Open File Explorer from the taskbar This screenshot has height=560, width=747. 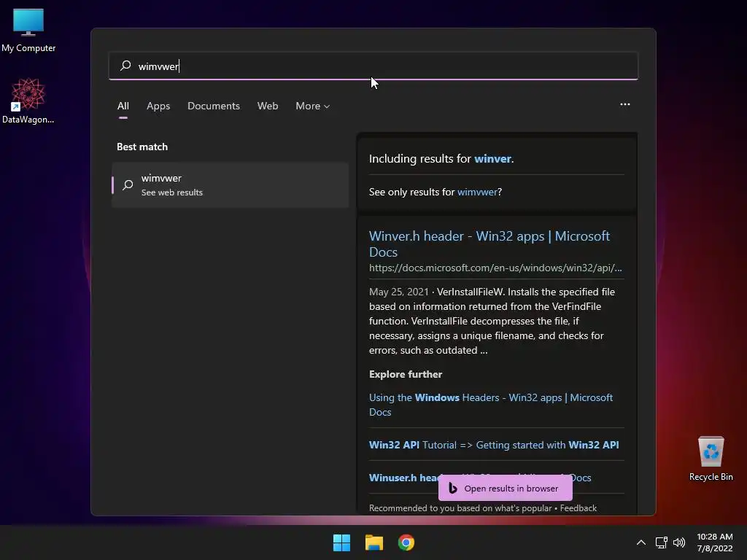coord(374,542)
